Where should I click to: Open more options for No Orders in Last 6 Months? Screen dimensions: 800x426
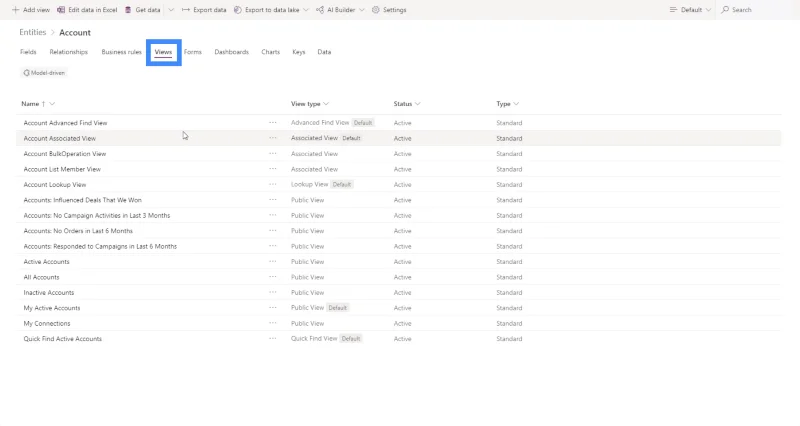tap(273, 231)
